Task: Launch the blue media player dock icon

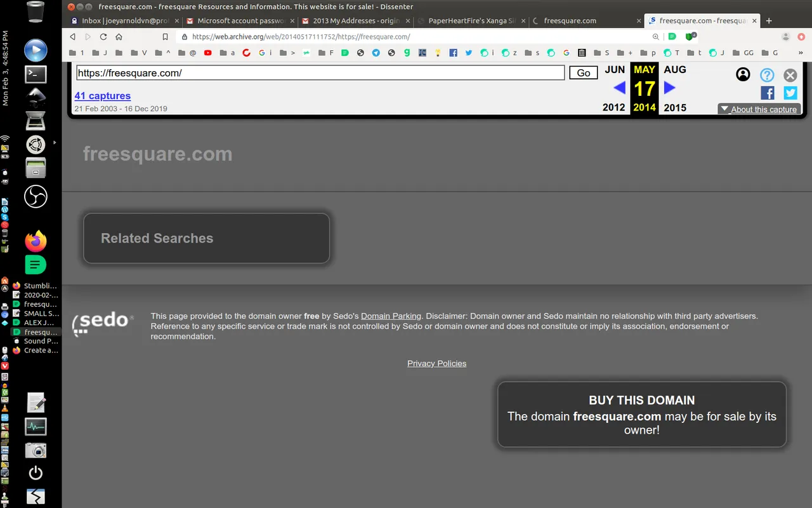Action: coord(36,50)
